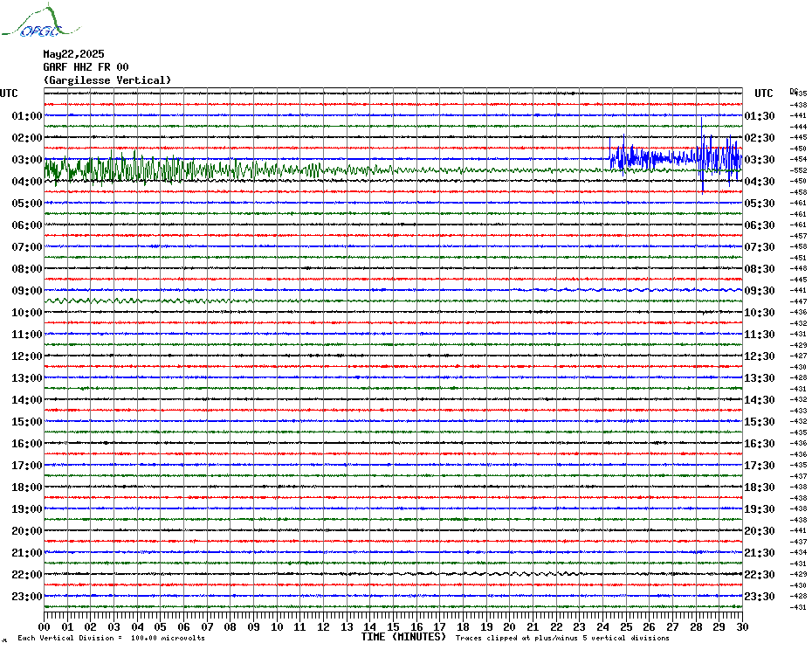The width and height of the screenshot is (812, 650).
Task: Click the UTC header above the 01:00 labels
Action: click(x=9, y=93)
